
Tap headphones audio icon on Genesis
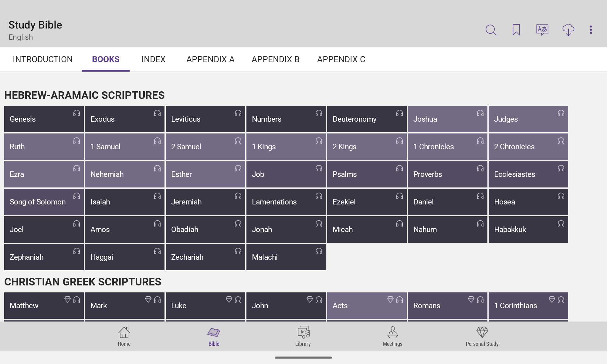(x=76, y=113)
